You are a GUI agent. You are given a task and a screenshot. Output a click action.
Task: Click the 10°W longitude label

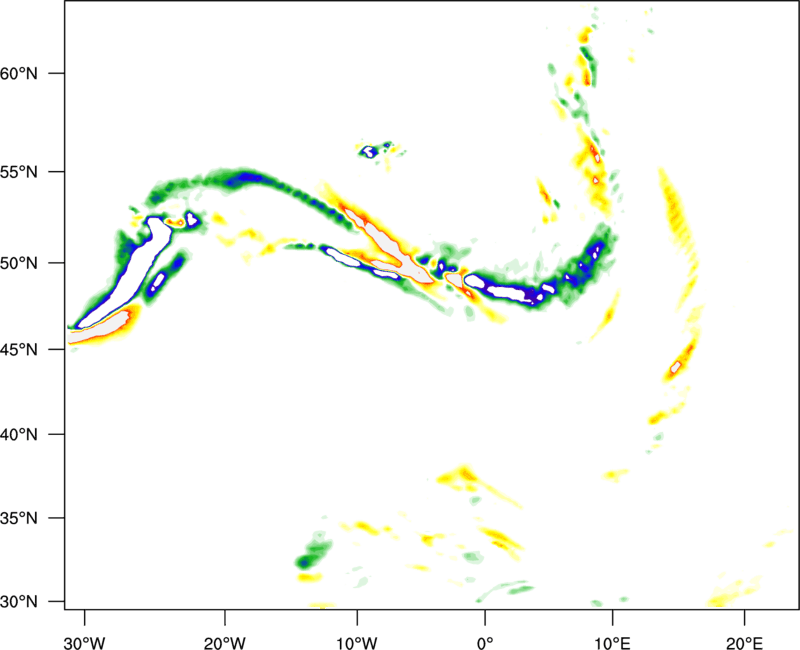pos(357,643)
